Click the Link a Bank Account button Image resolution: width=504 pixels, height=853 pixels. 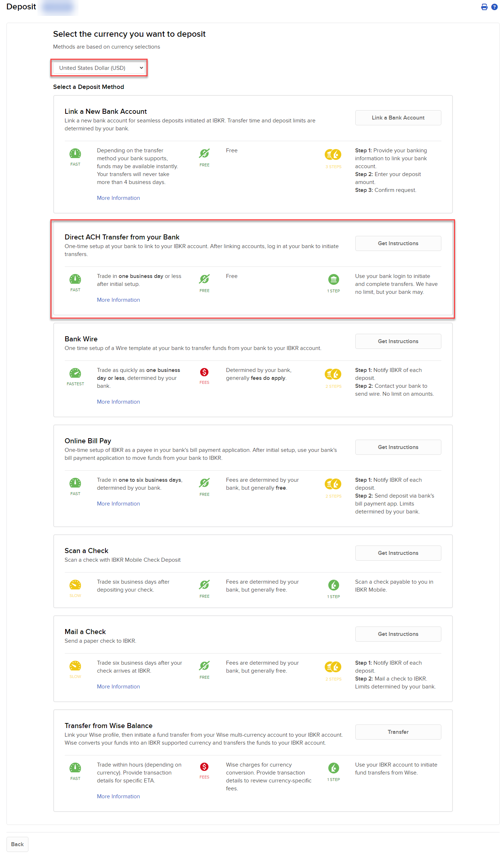click(398, 118)
